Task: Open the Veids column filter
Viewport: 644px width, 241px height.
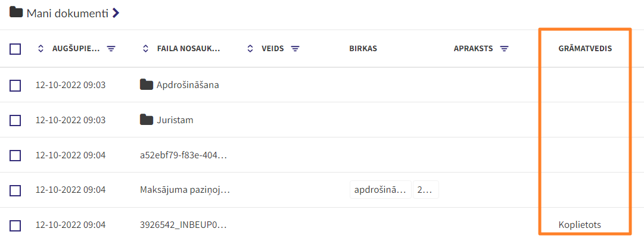Action: (x=295, y=49)
